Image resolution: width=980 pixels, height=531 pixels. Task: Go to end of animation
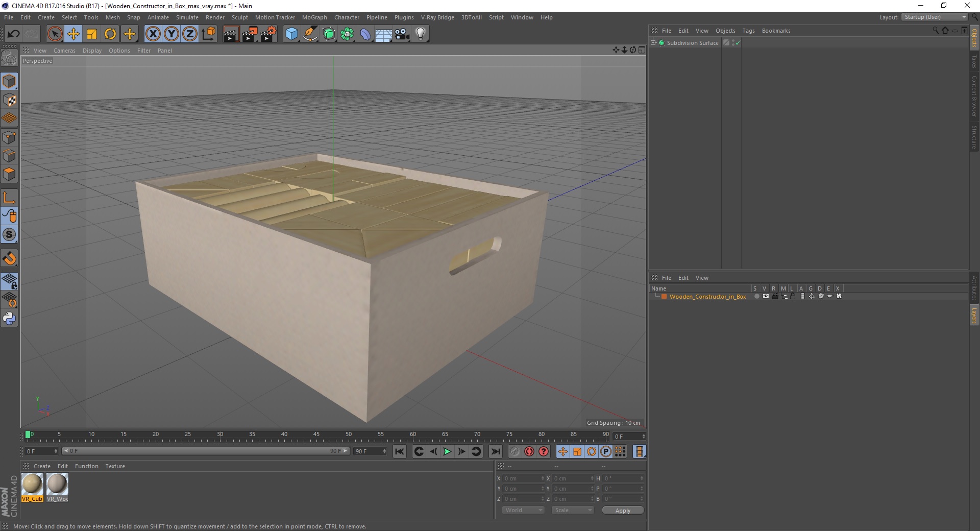click(496, 451)
